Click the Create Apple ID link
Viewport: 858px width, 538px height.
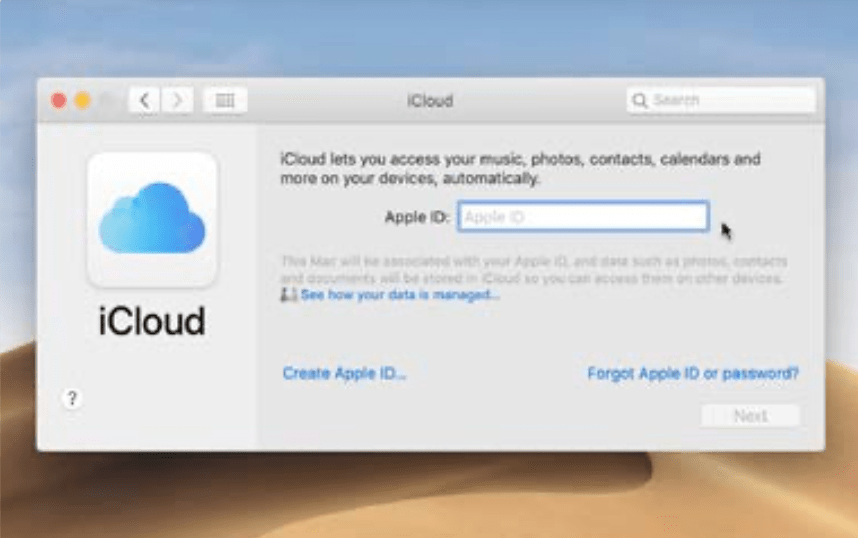click(344, 373)
